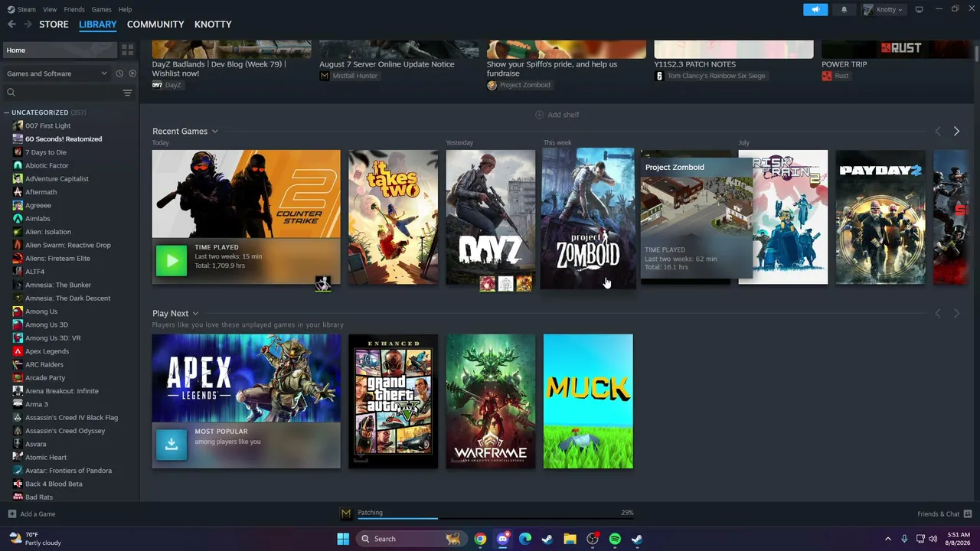Screen dimensions: 980x551
Task: Click the Among Us game icon in sidebar
Action: [18, 311]
